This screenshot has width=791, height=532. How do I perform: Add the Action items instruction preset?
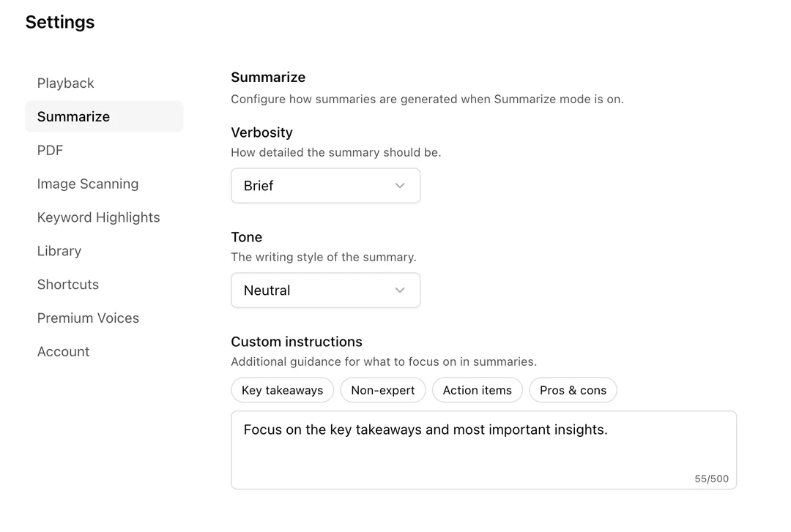pos(477,390)
